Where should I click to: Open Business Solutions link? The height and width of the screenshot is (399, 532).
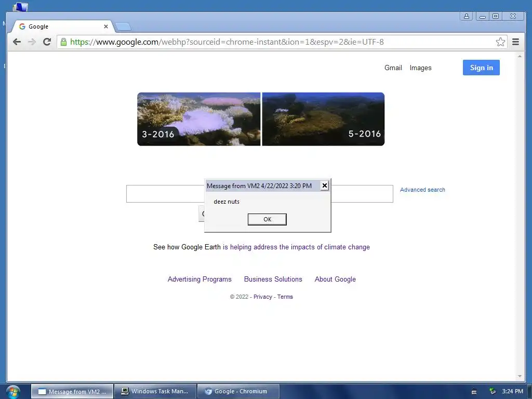pyautogui.click(x=273, y=279)
